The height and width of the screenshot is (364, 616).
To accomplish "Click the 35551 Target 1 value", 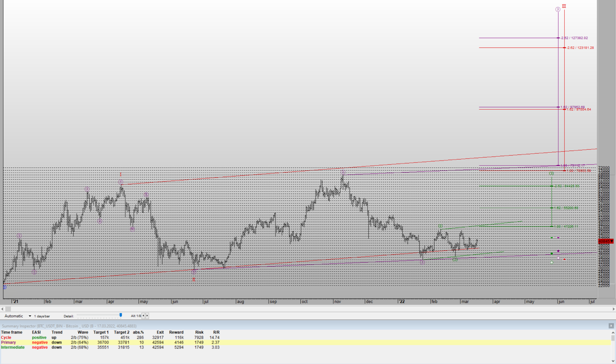I will point(103,348).
